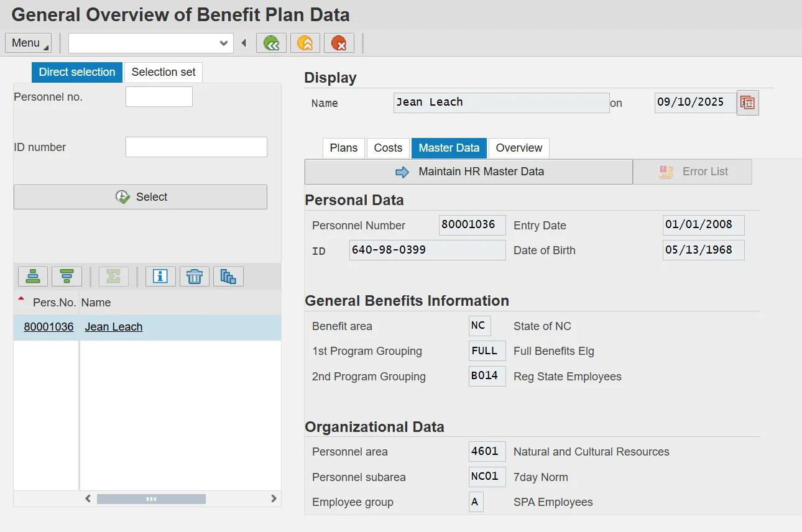The width and height of the screenshot is (802, 532).
Task: Open the Costs tab
Action: pyautogui.click(x=388, y=148)
